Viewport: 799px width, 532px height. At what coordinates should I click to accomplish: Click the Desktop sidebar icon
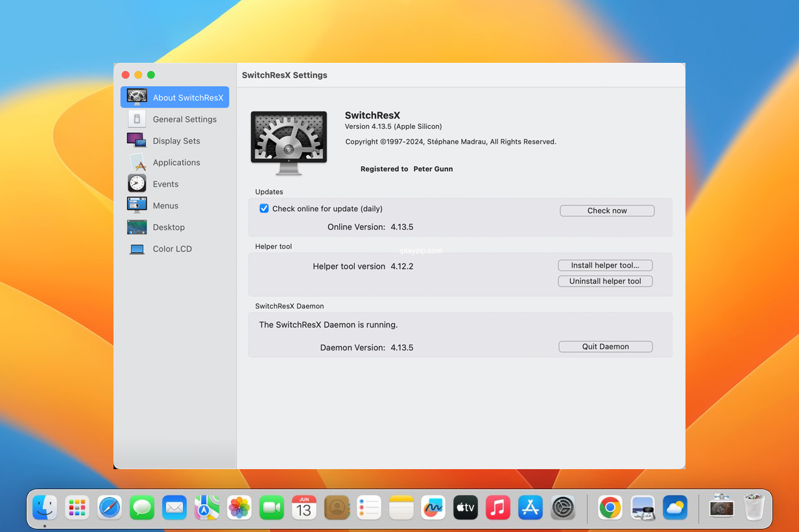137,227
